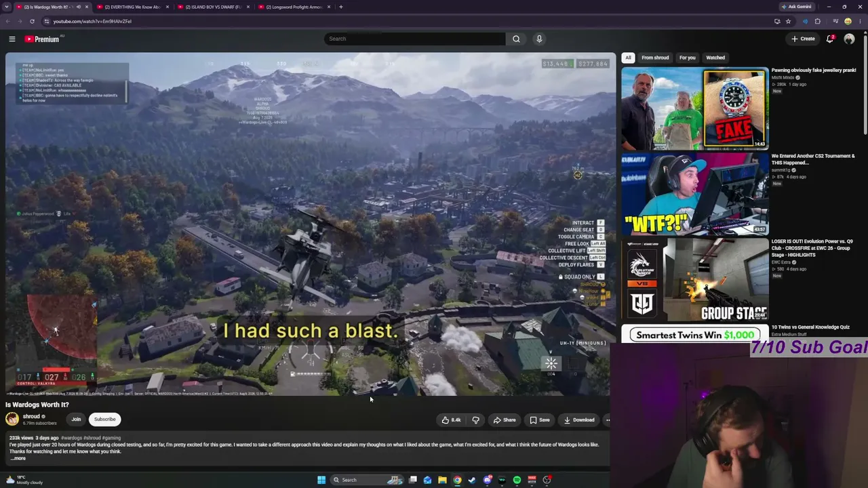Image resolution: width=868 pixels, height=488 pixels.
Task: Save the video to a playlist
Action: coord(540,420)
